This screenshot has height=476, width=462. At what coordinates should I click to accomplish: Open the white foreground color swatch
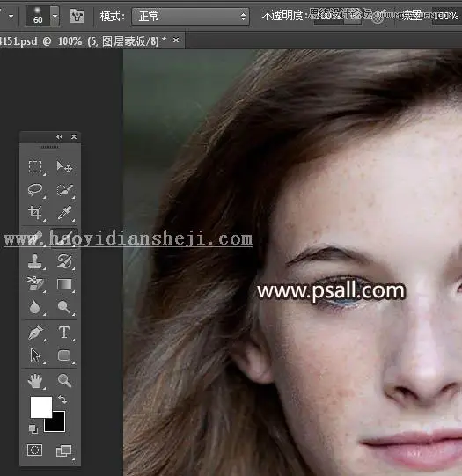[x=40, y=406]
